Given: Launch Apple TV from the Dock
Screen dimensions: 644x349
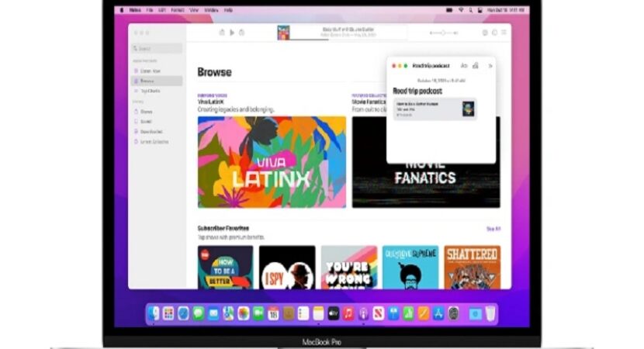Looking at the screenshot, I should [x=333, y=313].
